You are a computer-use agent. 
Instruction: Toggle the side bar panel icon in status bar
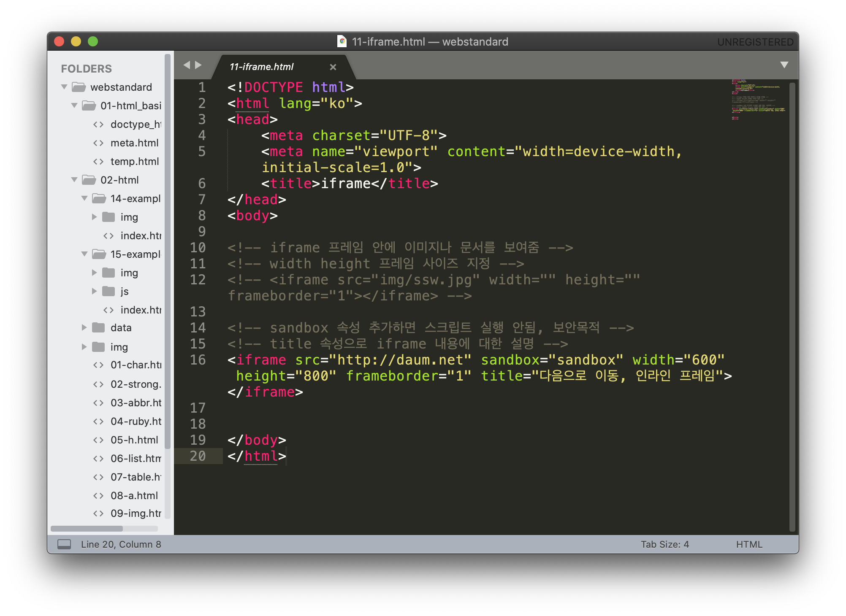click(64, 544)
